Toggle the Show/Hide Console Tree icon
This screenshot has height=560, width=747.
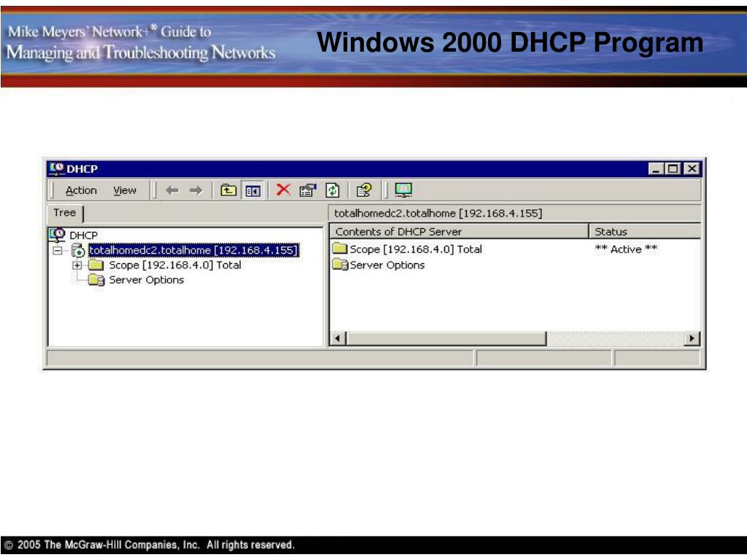pyautogui.click(x=252, y=190)
